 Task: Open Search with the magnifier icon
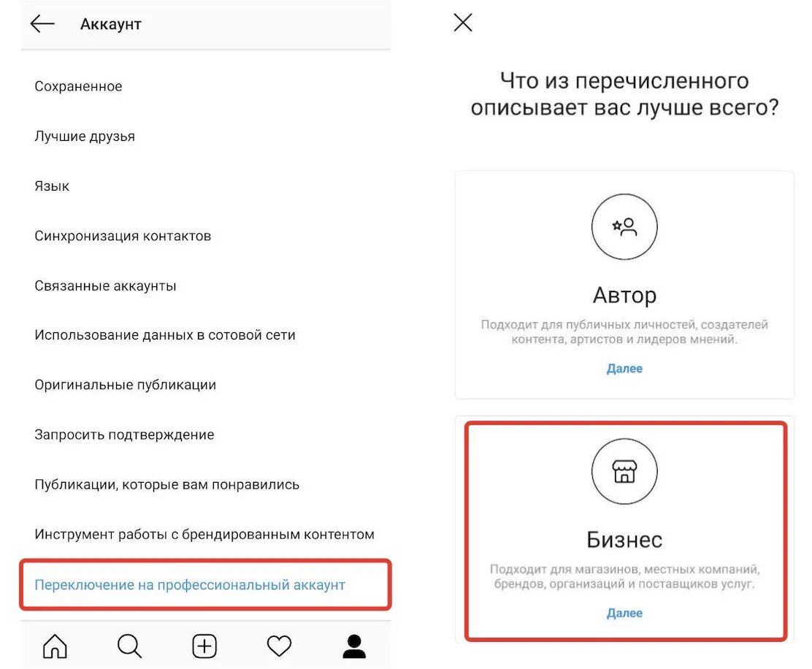point(129,646)
